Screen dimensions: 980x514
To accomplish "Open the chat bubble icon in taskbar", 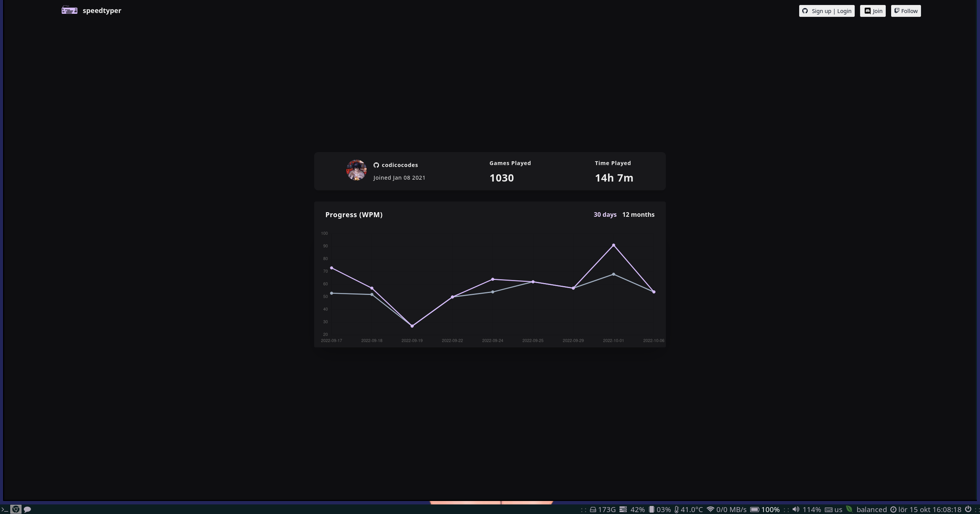I will coord(27,509).
